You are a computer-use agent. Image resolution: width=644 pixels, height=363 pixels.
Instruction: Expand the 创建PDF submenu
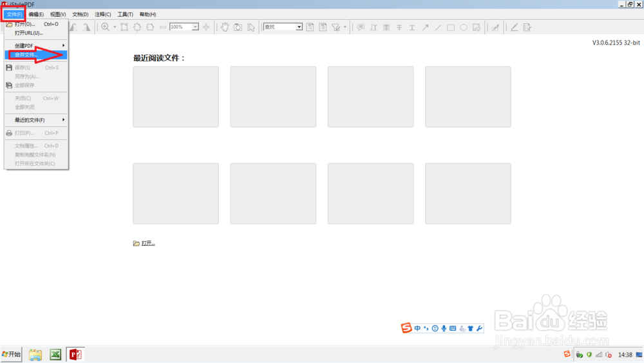pyautogui.click(x=35, y=46)
